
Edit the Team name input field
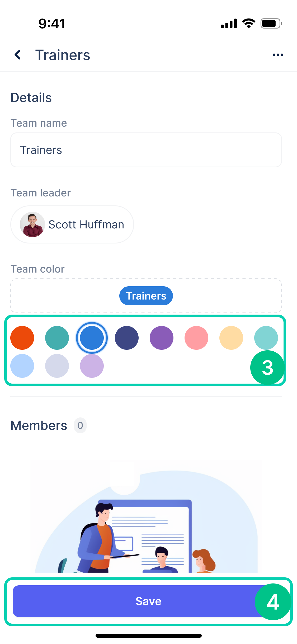pos(146,150)
